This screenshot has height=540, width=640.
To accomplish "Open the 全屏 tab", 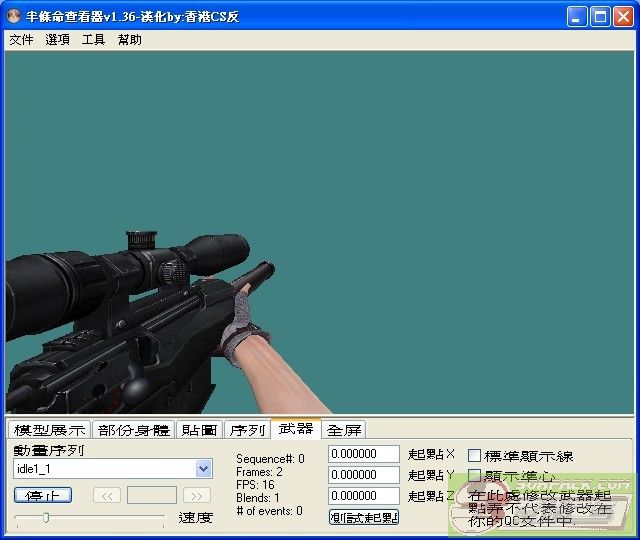I will [345, 430].
